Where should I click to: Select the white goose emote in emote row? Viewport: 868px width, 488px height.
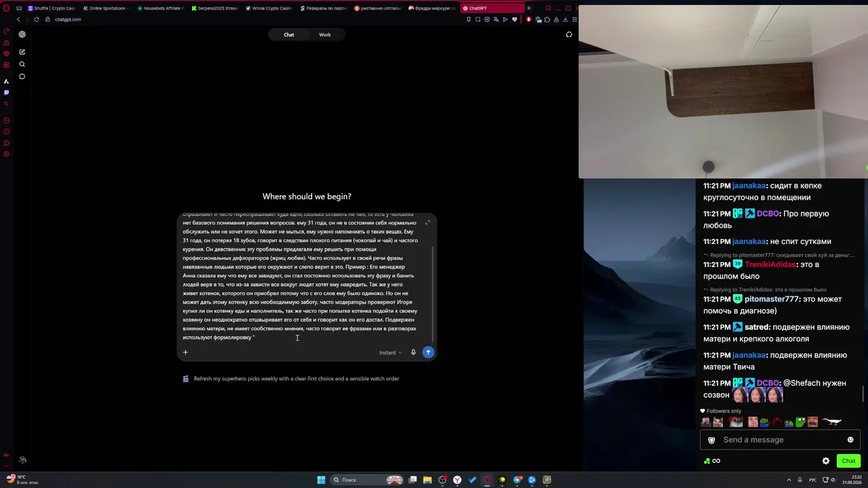point(832,422)
